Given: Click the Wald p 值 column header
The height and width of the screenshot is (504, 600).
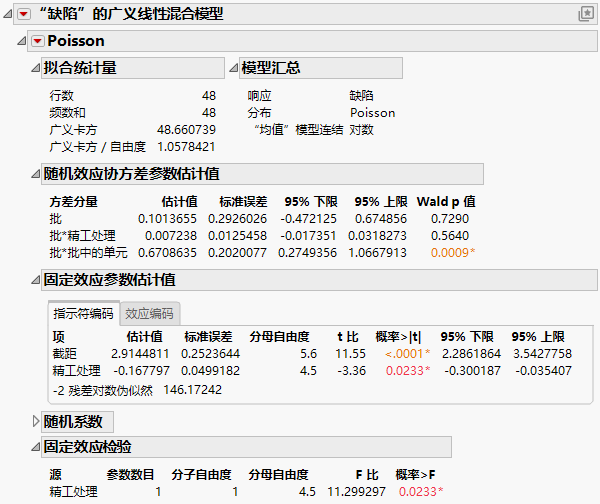Looking at the screenshot, I should click(446, 202).
